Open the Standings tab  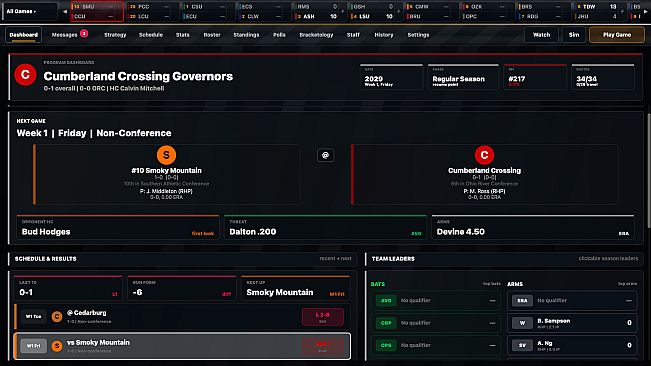246,35
